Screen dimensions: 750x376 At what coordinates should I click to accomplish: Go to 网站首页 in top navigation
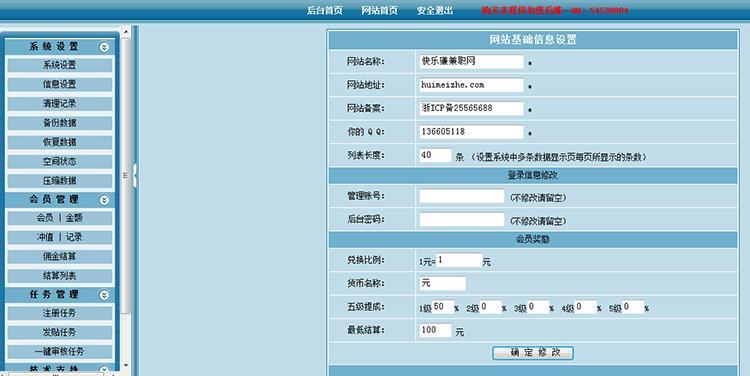[x=380, y=11]
